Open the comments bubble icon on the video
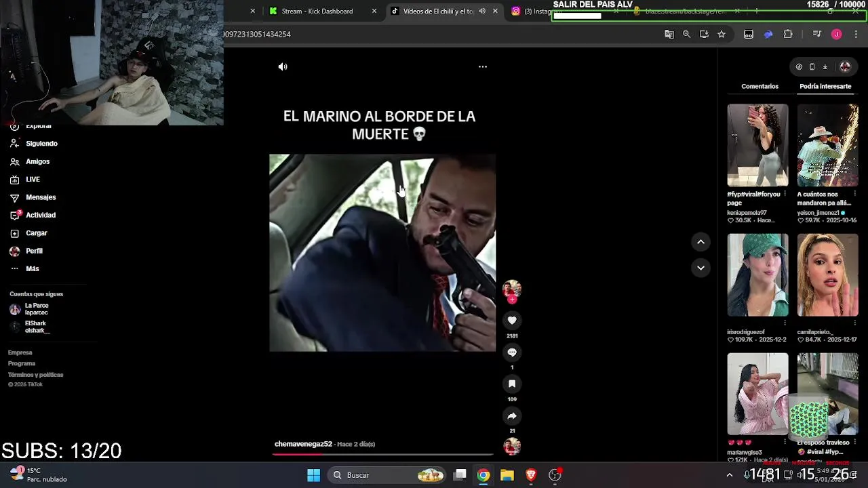868x488 pixels. point(512,352)
